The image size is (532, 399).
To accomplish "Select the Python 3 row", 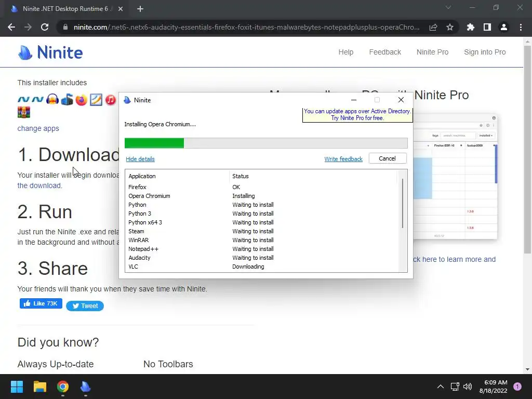I will (261, 214).
